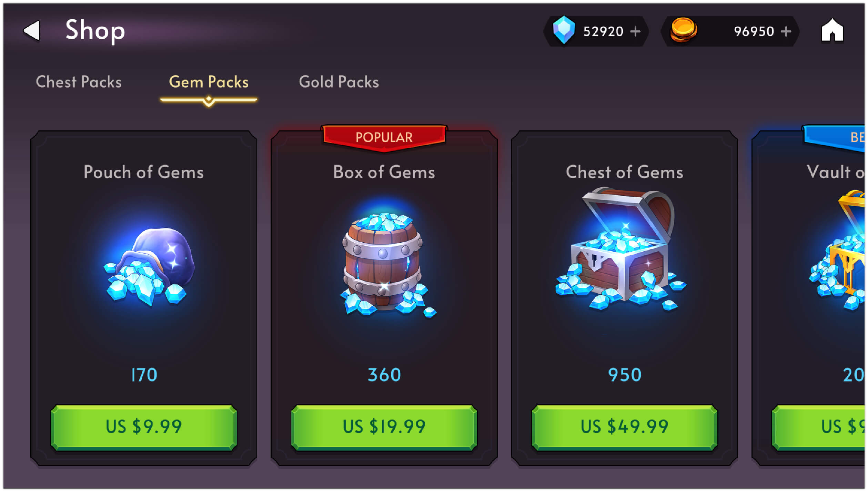Go back using the white arrow icon
Image resolution: width=868 pixels, height=492 pixels.
[32, 31]
